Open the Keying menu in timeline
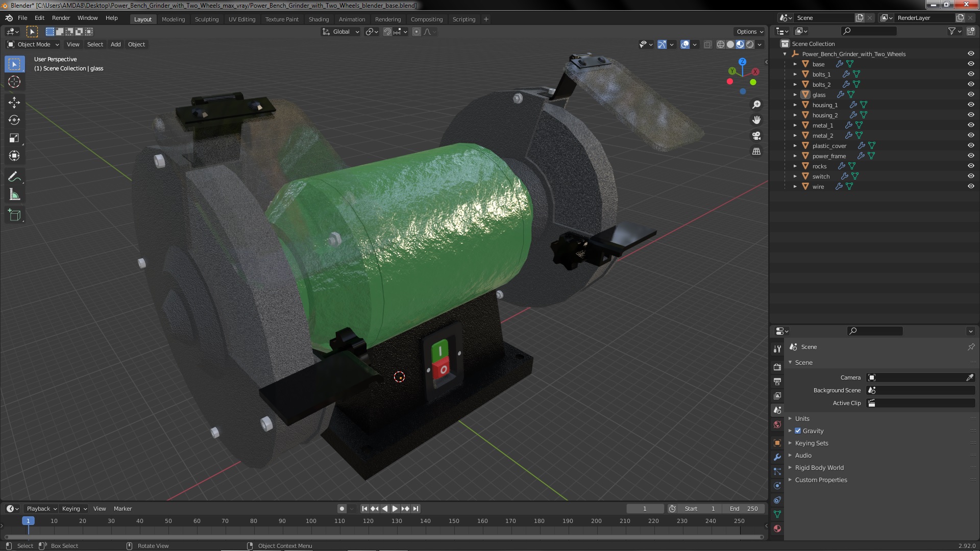This screenshot has width=980, height=551. (74, 509)
